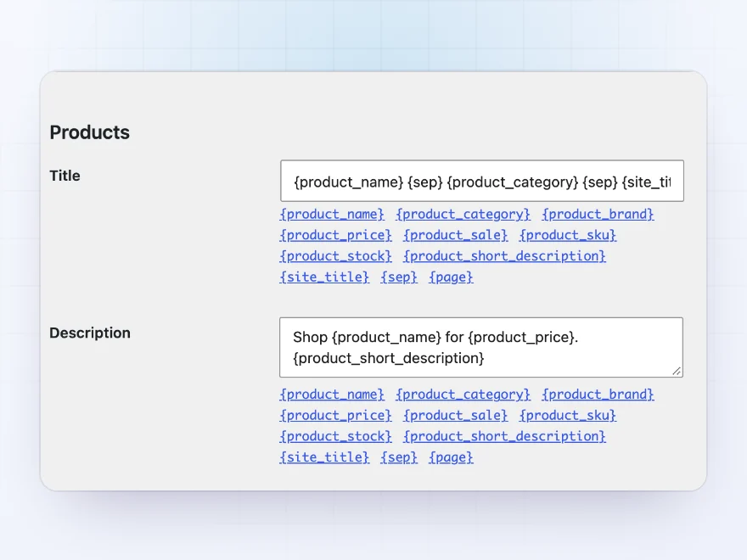The image size is (747, 560).
Task: Add {sep} tag below Description box
Action: [399, 457]
